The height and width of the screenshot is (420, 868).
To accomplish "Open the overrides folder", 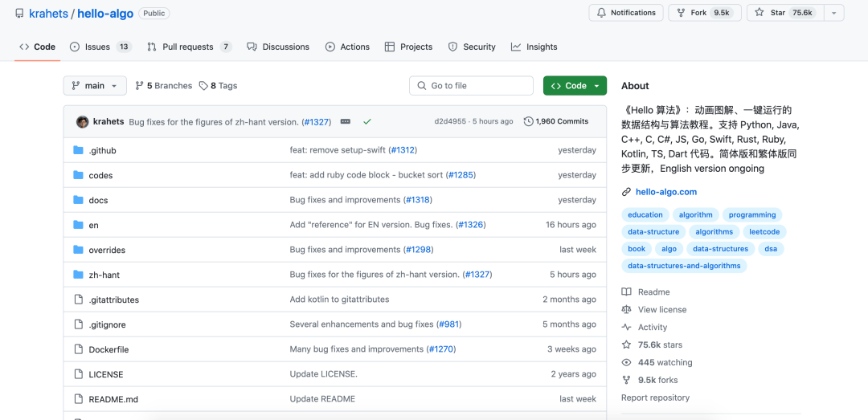I will click(x=107, y=250).
